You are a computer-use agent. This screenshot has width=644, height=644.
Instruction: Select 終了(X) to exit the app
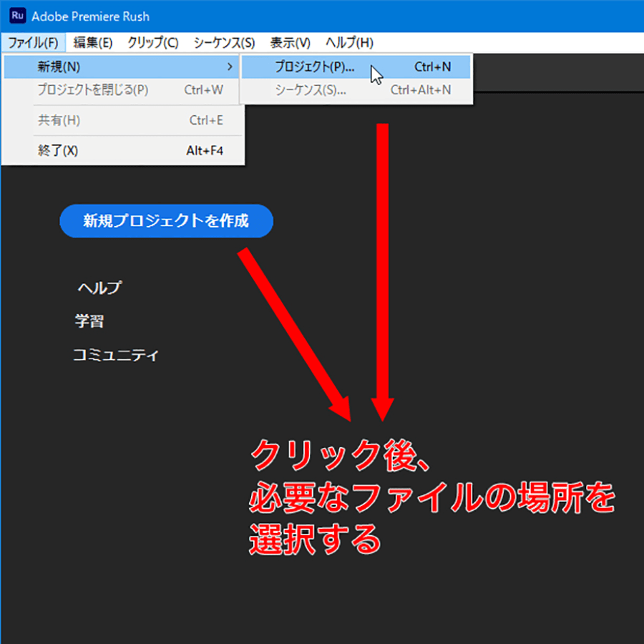[x=122, y=151]
